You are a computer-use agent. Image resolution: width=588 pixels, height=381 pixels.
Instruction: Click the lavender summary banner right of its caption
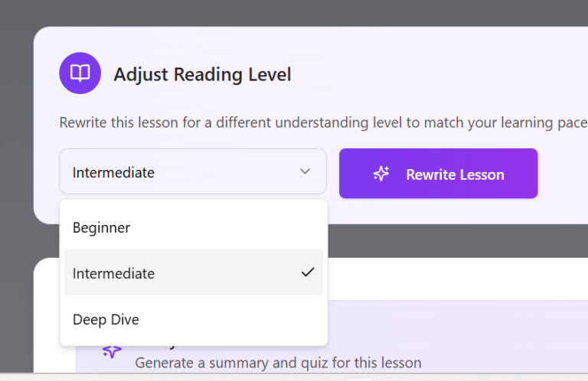(505, 337)
